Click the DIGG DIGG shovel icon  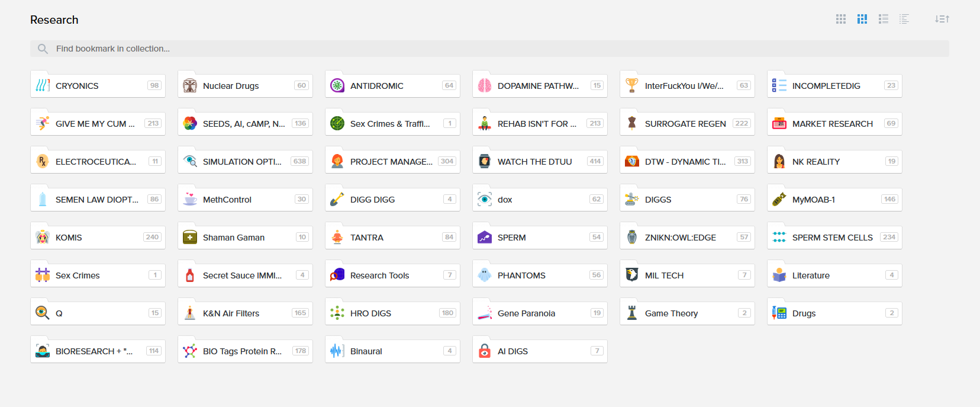[337, 200]
